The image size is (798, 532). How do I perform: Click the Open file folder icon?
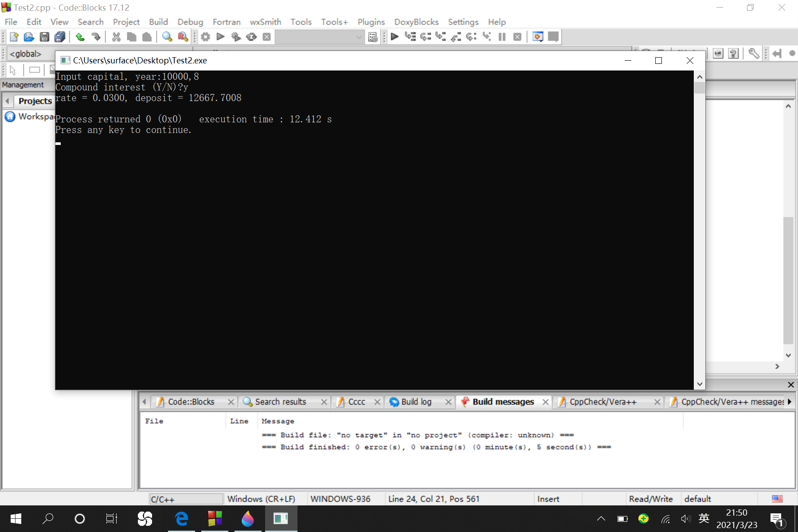[29, 37]
